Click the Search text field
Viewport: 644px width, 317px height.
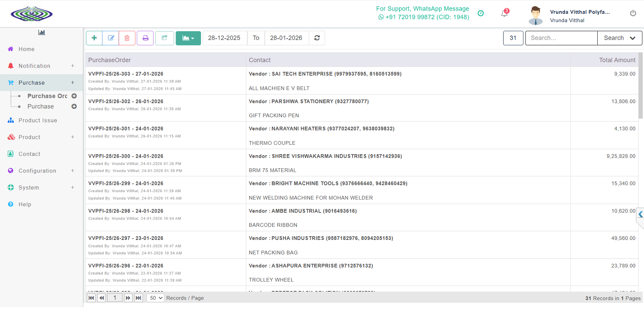(561, 38)
